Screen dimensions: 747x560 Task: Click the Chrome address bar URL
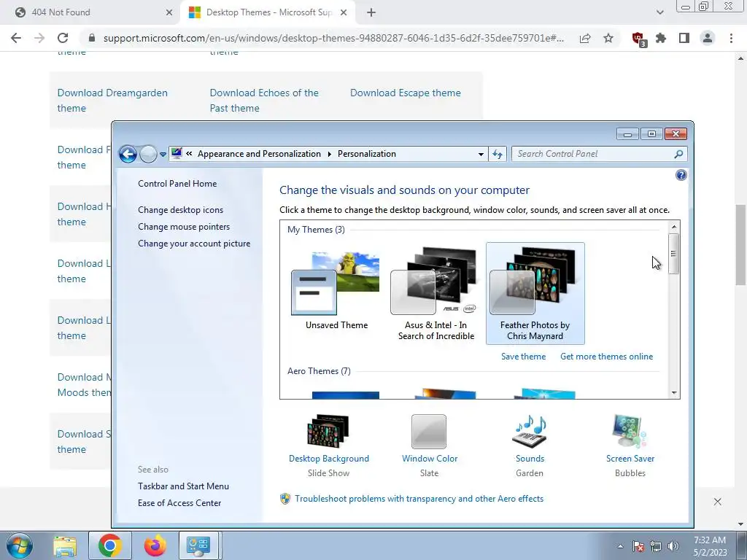point(333,38)
